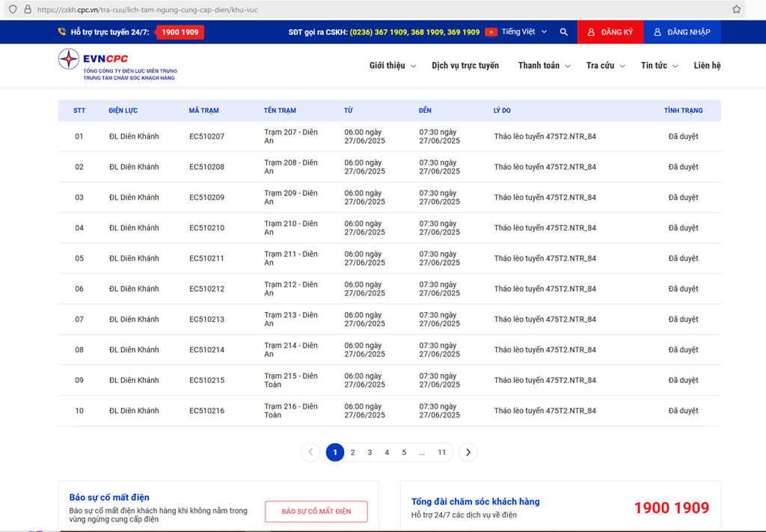Click the TỪ column header

click(349, 111)
